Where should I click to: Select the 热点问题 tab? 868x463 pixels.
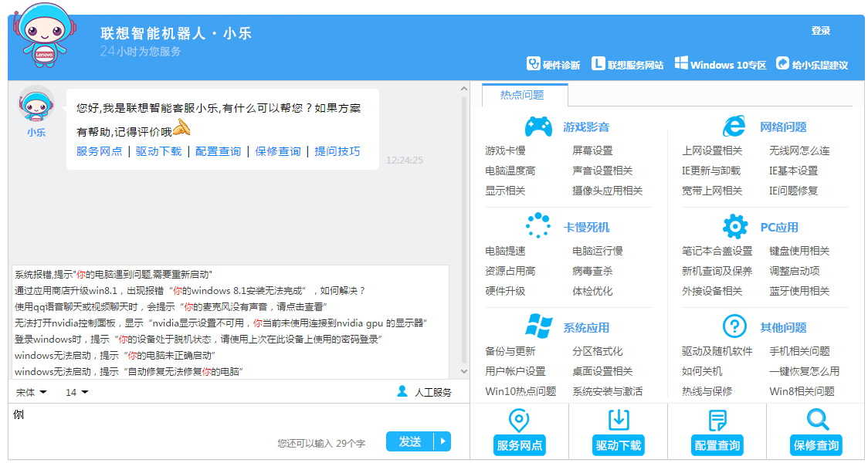pyautogui.click(x=524, y=95)
